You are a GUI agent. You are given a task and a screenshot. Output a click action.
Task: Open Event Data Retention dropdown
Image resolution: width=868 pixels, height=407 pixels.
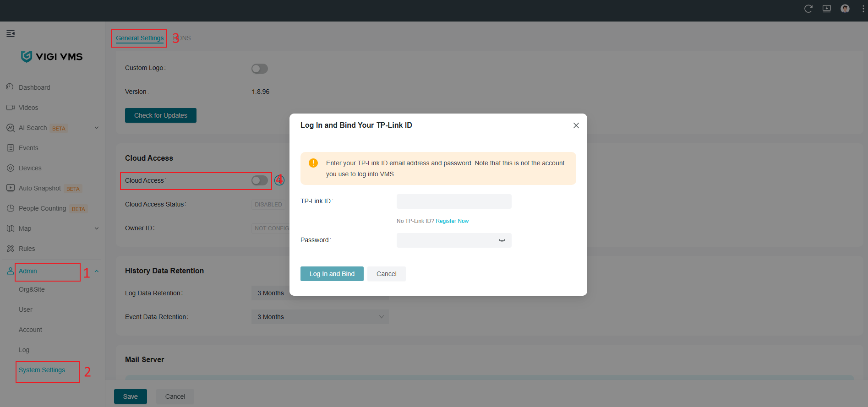tap(320, 317)
